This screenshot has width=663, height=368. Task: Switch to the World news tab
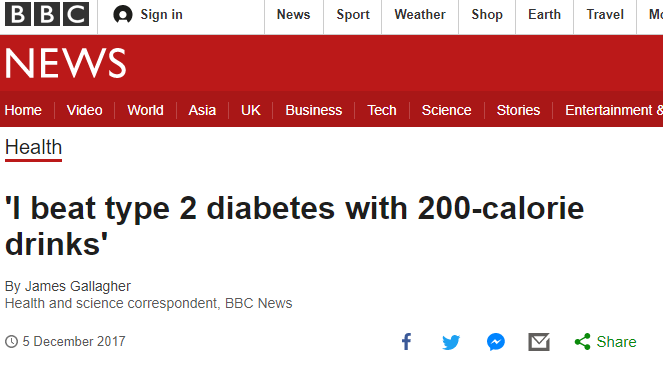coord(145,110)
